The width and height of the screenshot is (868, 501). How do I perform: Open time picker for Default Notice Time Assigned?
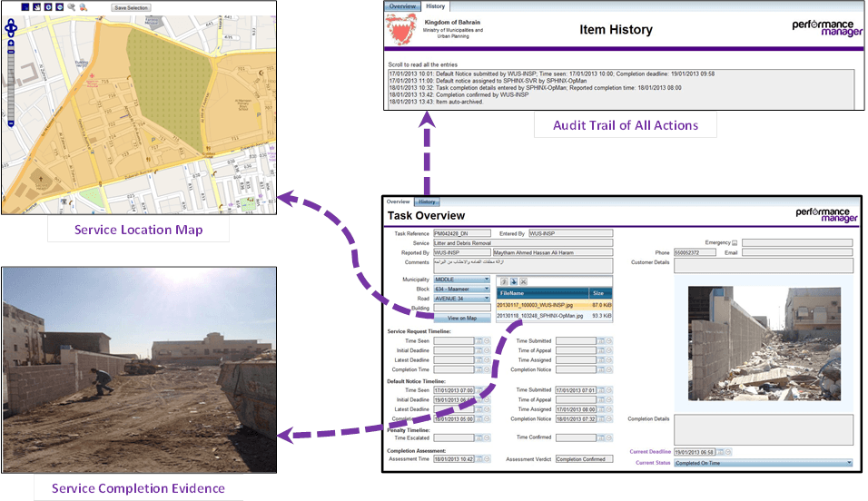click(609, 409)
